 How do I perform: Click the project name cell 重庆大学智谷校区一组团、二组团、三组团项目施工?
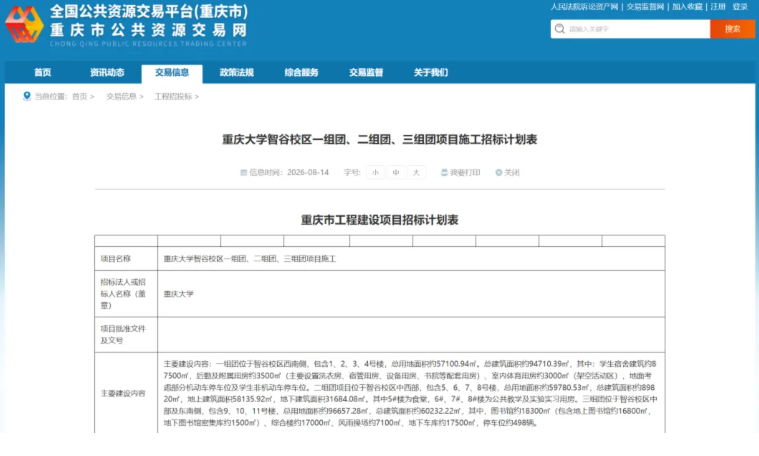pos(250,258)
